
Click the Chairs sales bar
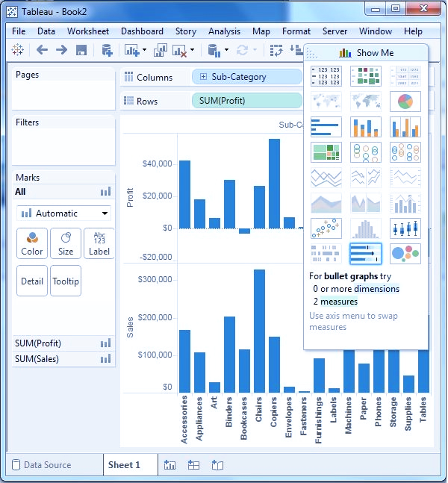pyautogui.click(x=259, y=331)
